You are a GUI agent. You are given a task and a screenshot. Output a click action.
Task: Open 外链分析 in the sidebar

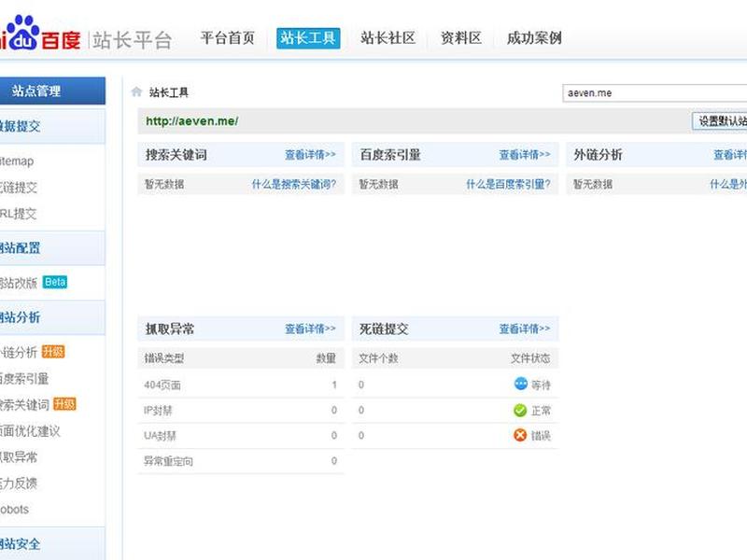(x=19, y=353)
